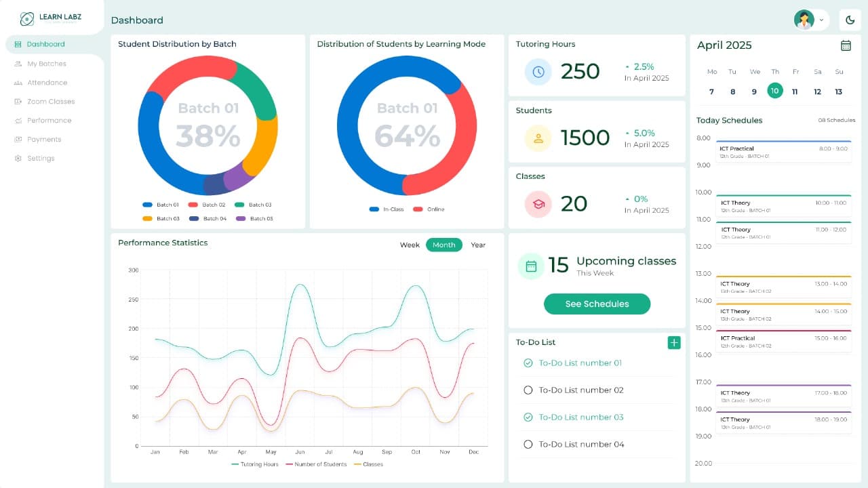Select date 11 in the April calendar
868x488 pixels.
coord(795,90)
